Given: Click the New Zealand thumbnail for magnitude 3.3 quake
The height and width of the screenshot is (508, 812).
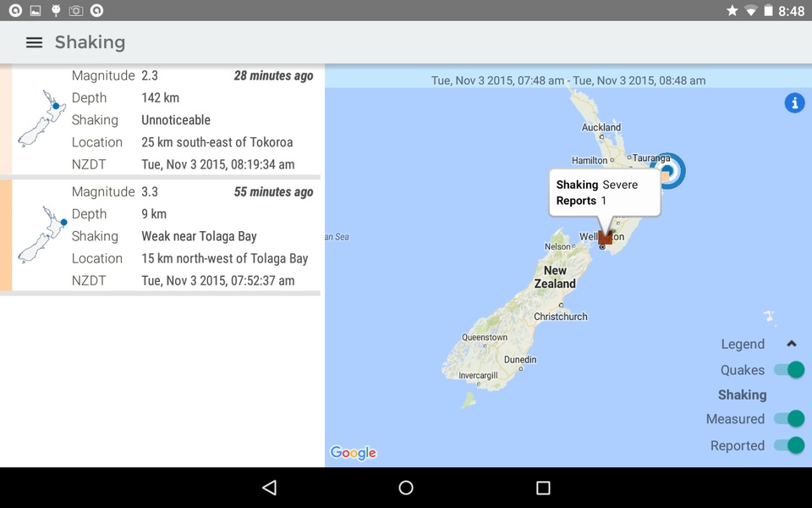Looking at the screenshot, I should [x=42, y=235].
